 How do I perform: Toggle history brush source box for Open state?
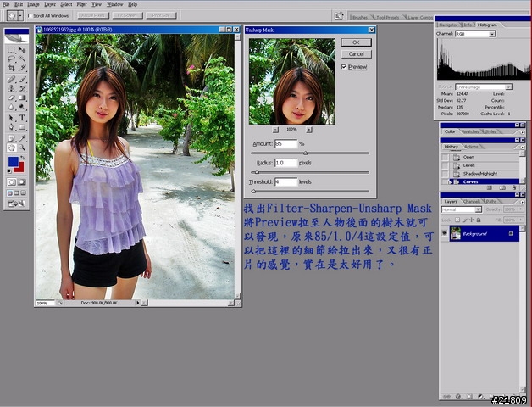pos(445,158)
